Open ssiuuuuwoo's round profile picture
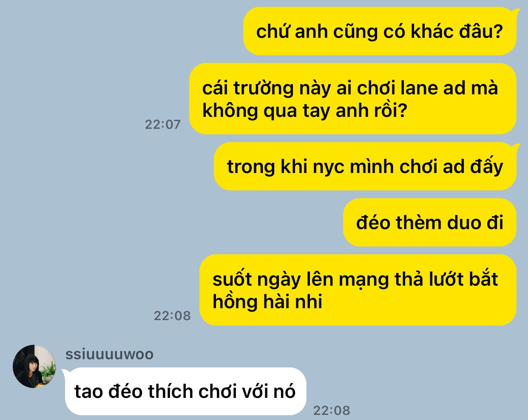The height and width of the screenshot is (420, 528). (x=34, y=366)
